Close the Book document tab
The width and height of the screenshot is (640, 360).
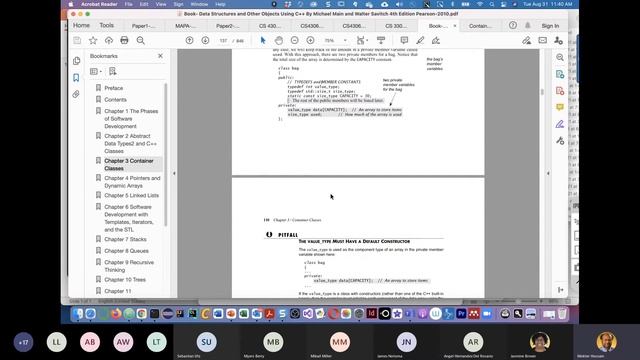tap(455, 26)
